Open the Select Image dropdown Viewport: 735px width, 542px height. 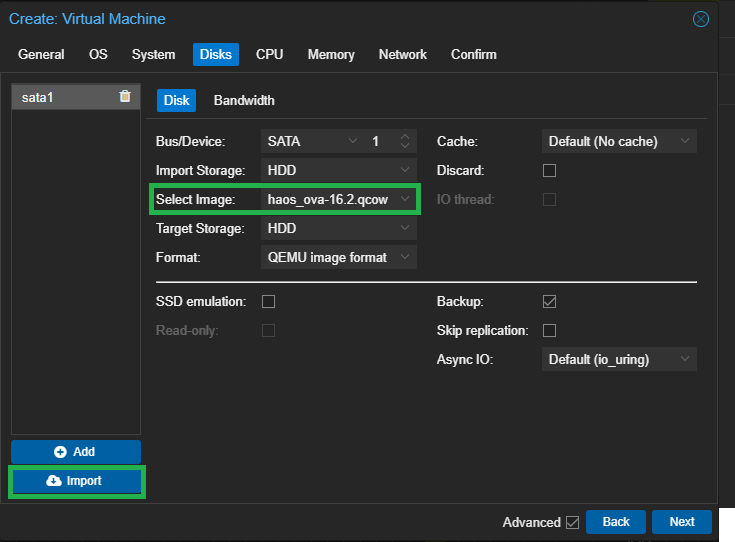338,200
